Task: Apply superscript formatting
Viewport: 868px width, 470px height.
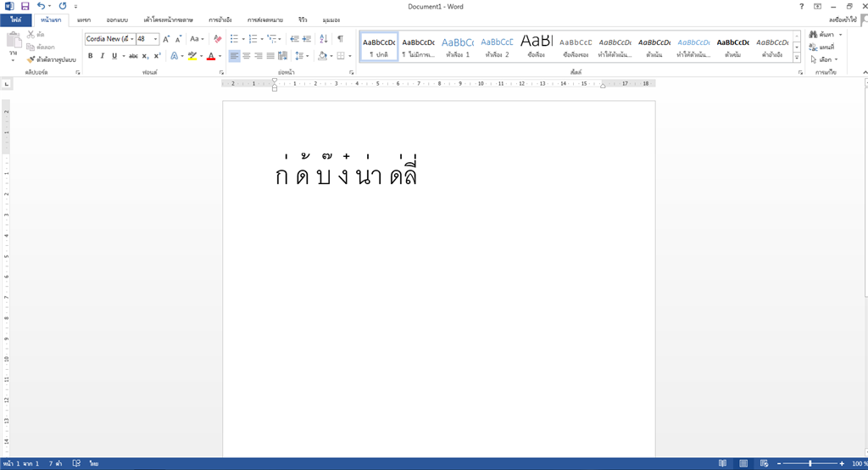Action: click(x=157, y=56)
